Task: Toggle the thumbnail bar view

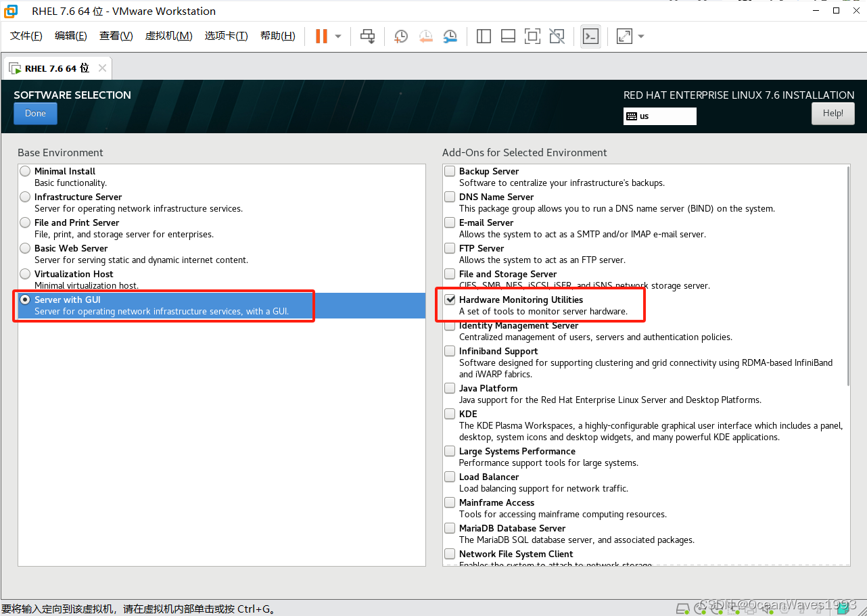Action: pos(508,36)
